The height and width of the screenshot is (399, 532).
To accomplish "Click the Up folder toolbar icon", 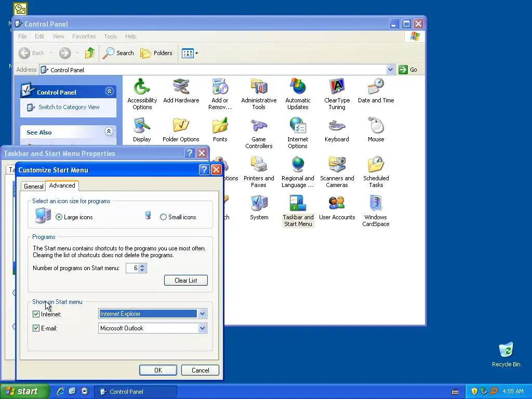I will pyautogui.click(x=90, y=53).
